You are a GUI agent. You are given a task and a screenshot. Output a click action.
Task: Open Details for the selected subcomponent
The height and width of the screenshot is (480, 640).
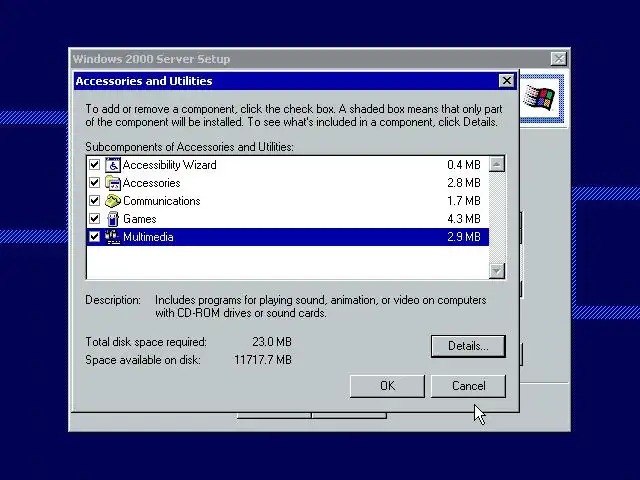click(468, 346)
